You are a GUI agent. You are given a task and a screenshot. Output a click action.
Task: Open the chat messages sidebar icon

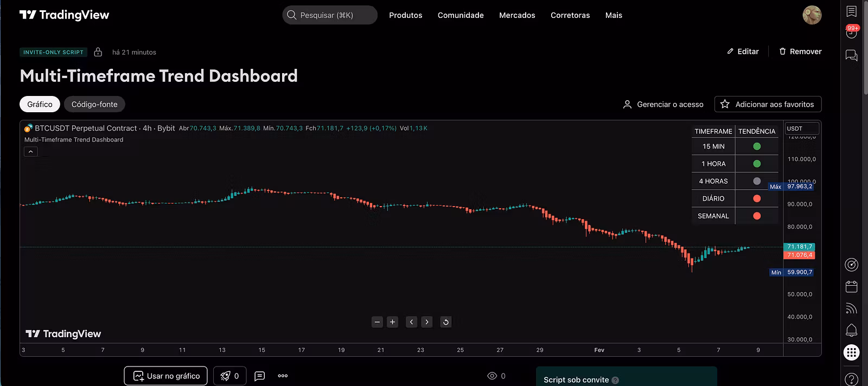852,55
